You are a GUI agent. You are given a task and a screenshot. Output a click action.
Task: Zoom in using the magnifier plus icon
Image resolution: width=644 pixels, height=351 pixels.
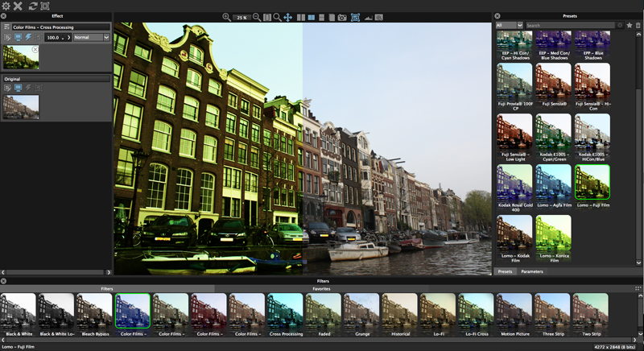click(226, 17)
